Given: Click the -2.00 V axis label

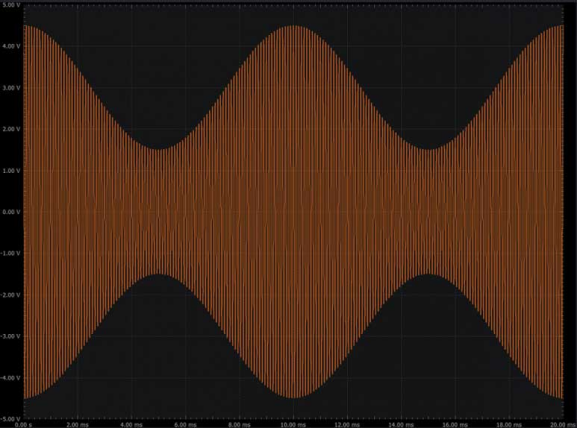Looking at the screenshot, I should click(11, 295).
